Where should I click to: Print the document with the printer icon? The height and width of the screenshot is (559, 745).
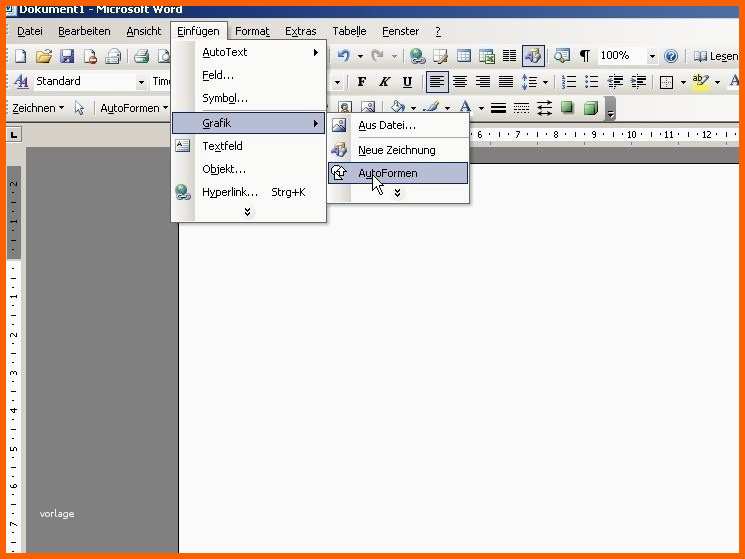[x=142, y=56]
